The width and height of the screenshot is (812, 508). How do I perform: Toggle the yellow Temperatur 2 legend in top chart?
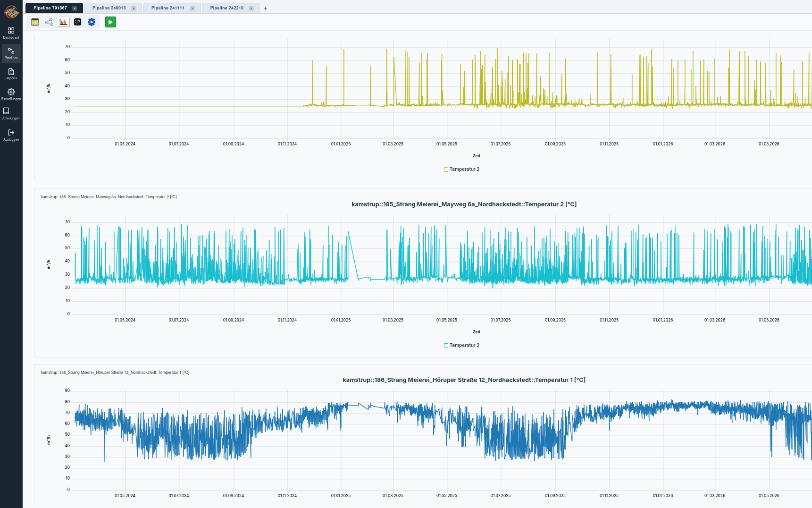[461, 169]
